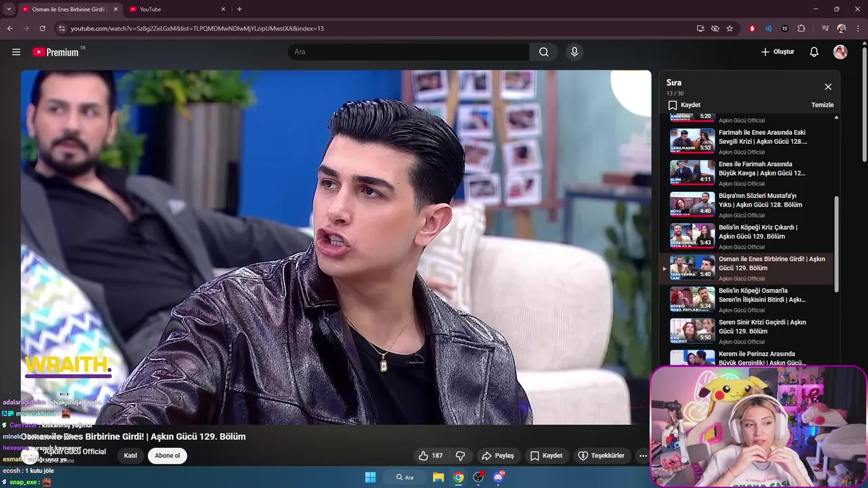
Task: Click the Paylaş share button
Action: (498, 455)
